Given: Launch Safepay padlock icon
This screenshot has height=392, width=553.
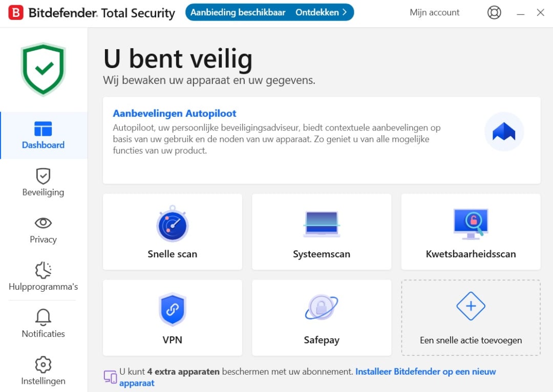Looking at the screenshot, I should click(321, 307).
